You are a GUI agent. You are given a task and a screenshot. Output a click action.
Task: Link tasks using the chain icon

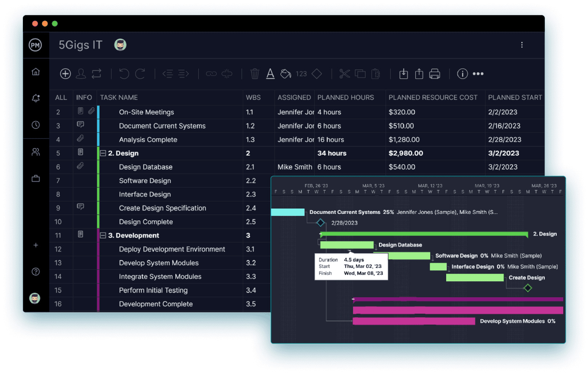(211, 74)
